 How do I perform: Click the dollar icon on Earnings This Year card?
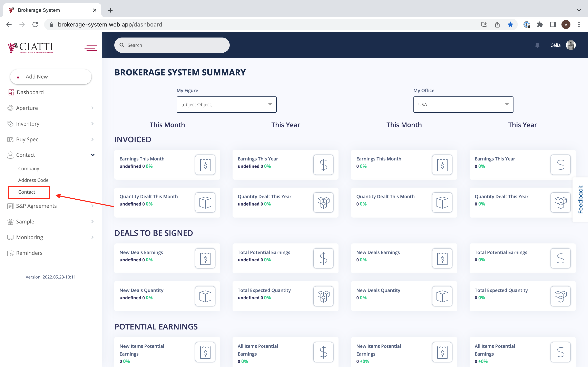click(x=323, y=165)
